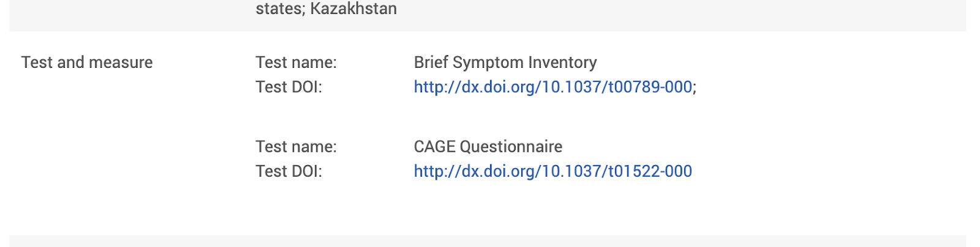Click the word "Questionnaire" in the test name
The width and height of the screenshot is (980, 247).
(x=511, y=147)
